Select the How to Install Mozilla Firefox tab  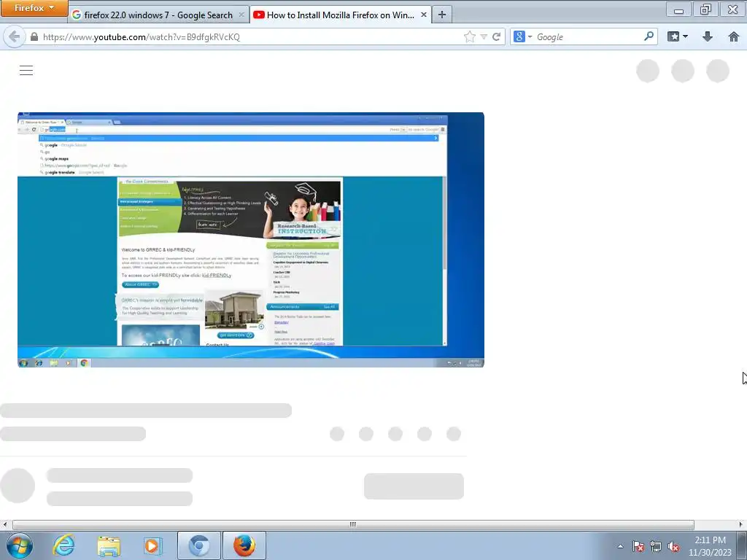click(340, 15)
